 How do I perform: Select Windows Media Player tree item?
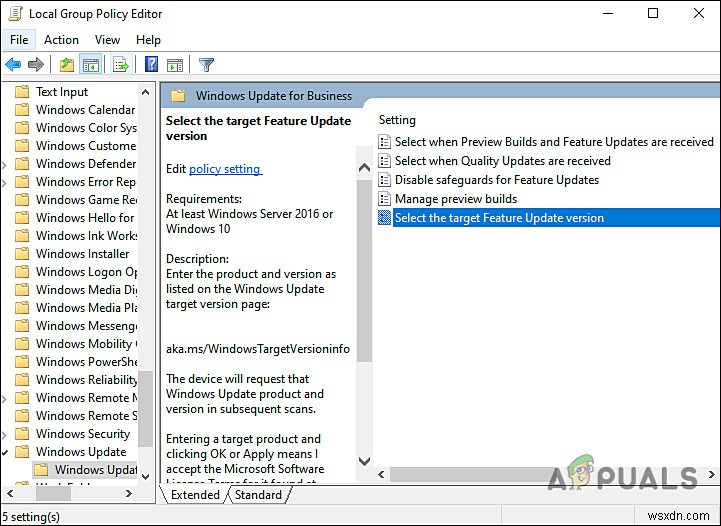click(x=86, y=308)
